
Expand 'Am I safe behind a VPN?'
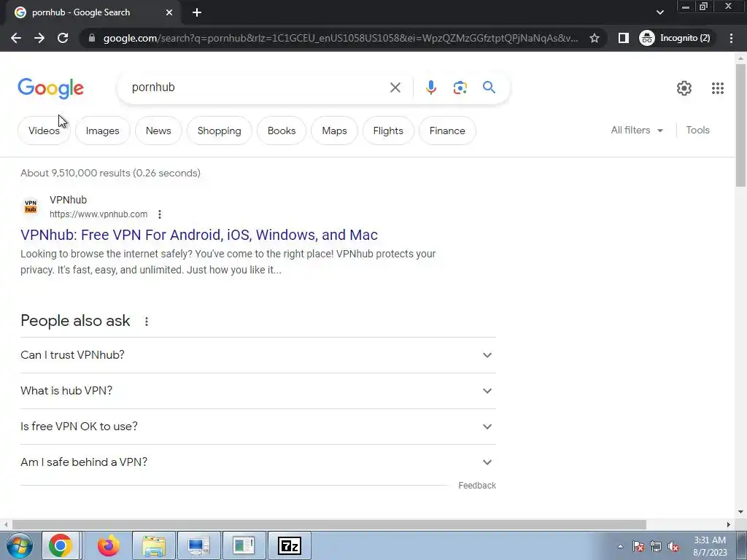click(x=258, y=462)
